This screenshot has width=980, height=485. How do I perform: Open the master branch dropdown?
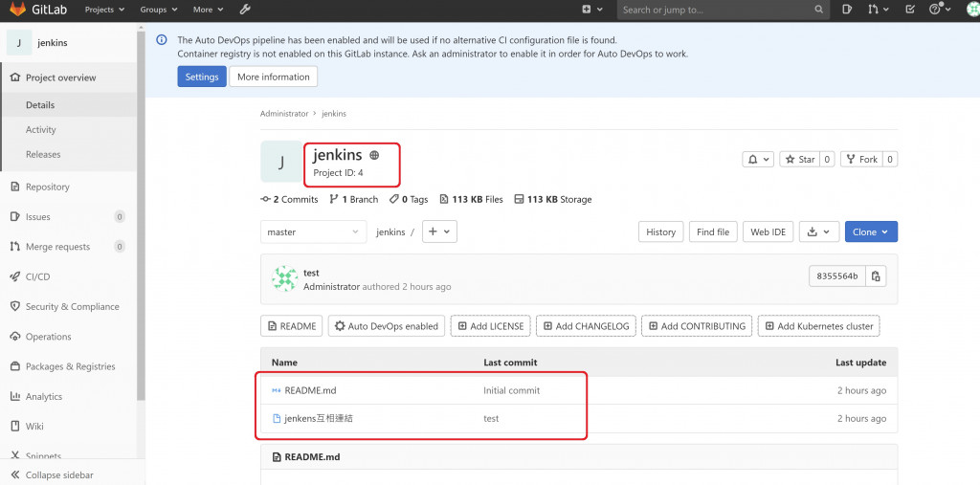tap(314, 231)
